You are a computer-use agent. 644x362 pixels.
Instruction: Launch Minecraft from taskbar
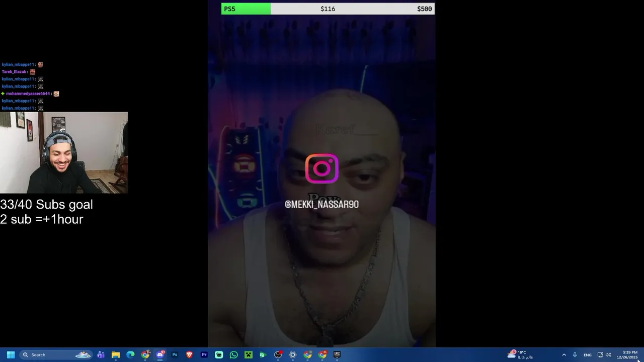coord(248,354)
